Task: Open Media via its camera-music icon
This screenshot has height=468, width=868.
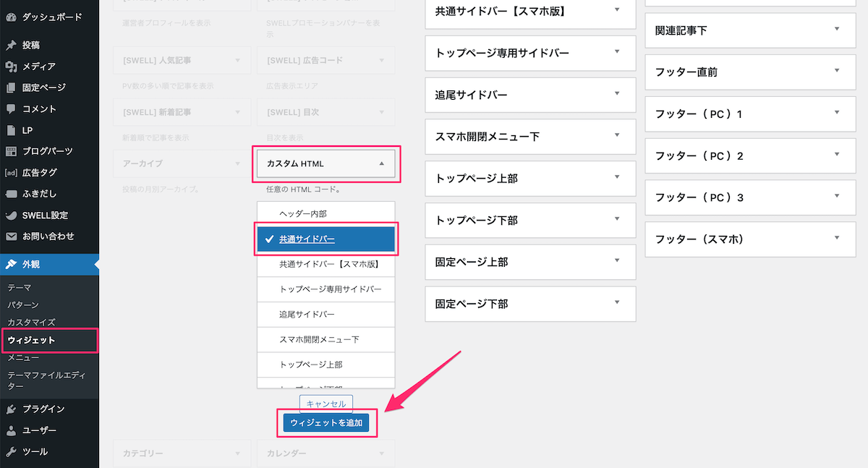Action: pos(11,67)
